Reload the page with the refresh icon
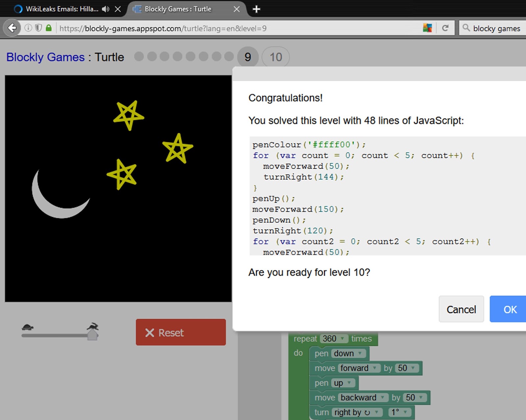Viewport: 526px width, 420px height. coord(445,28)
